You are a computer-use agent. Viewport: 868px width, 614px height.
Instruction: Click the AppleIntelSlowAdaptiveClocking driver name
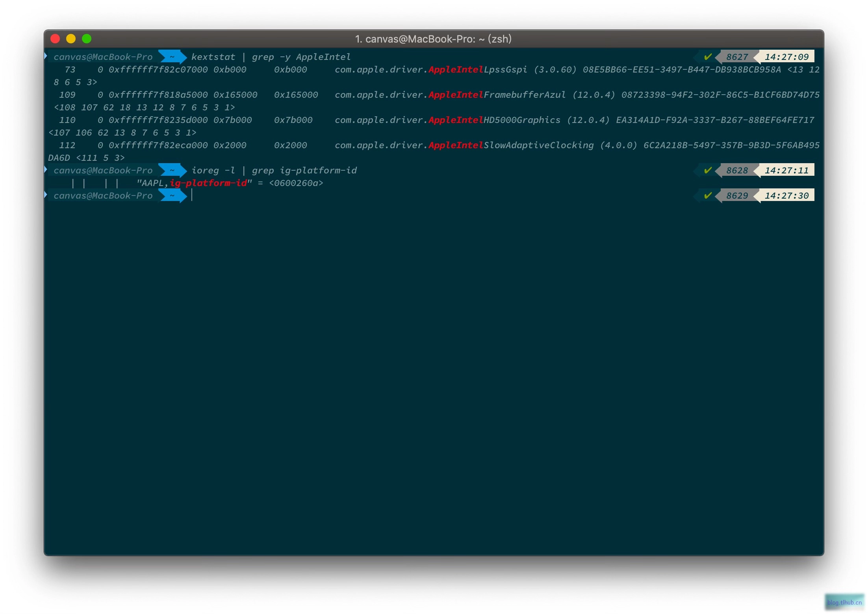point(511,145)
